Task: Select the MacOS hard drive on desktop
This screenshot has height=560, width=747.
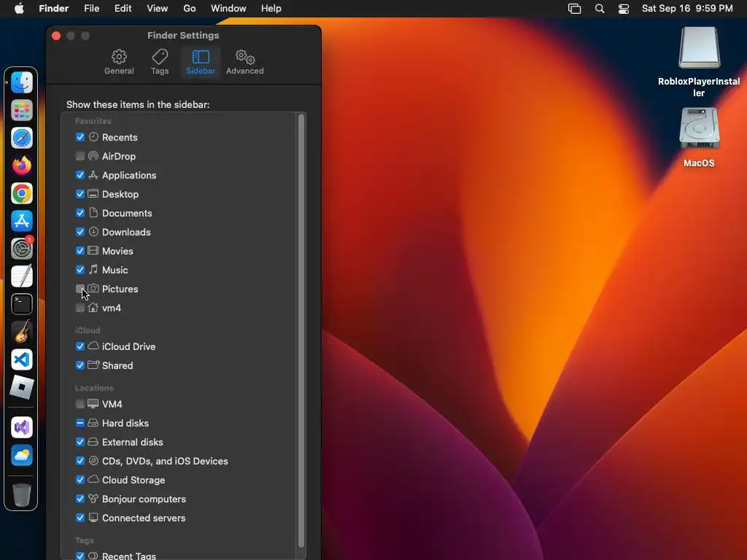Action: (699, 128)
